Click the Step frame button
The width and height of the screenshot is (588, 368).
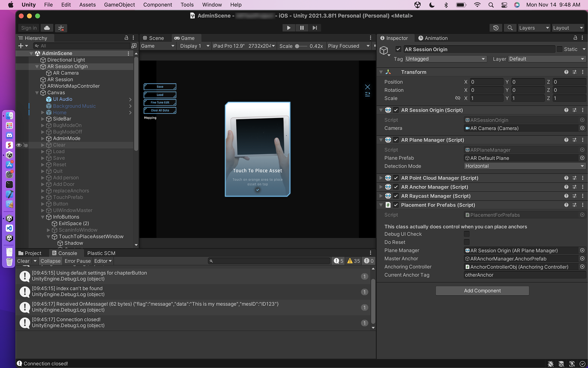click(315, 28)
